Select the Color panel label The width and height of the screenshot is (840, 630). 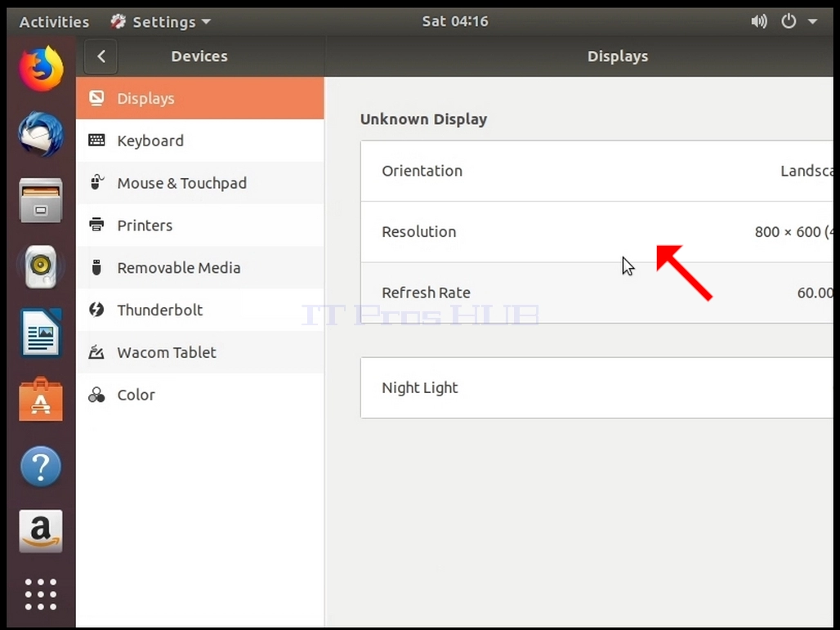136,395
